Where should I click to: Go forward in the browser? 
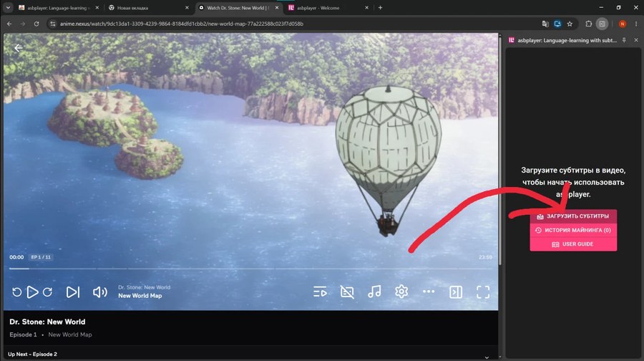(x=23, y=24)
